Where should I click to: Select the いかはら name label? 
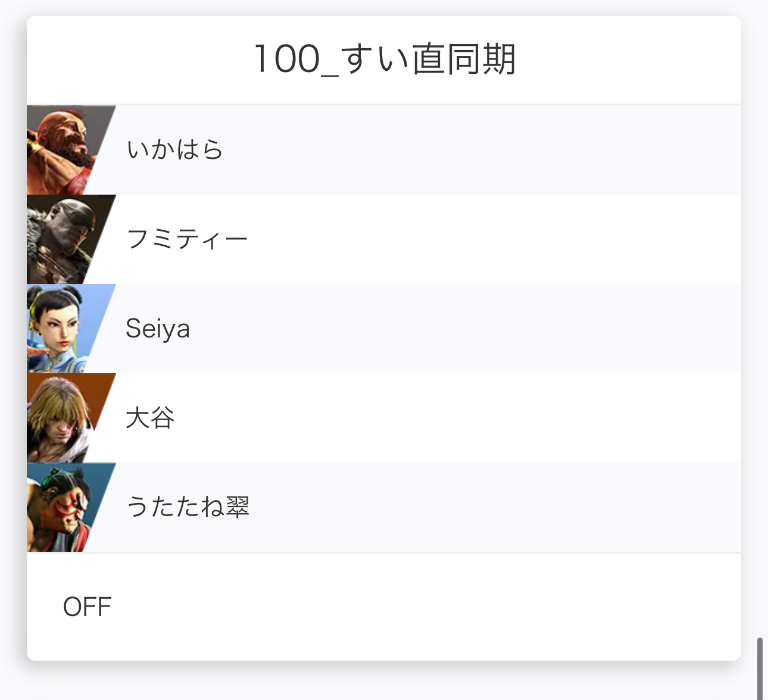174,150
